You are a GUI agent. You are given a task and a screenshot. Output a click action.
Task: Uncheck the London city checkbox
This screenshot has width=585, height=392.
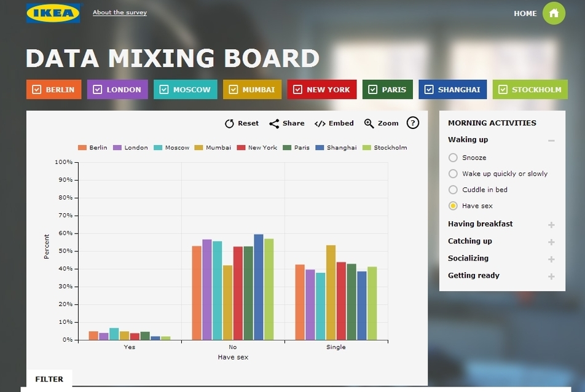coord(97,90)
